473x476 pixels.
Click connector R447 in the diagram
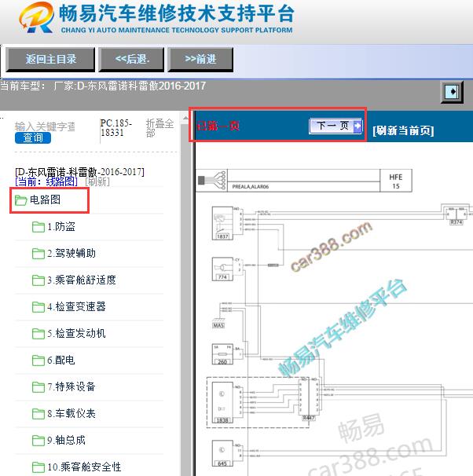click(x=309, y=399)
